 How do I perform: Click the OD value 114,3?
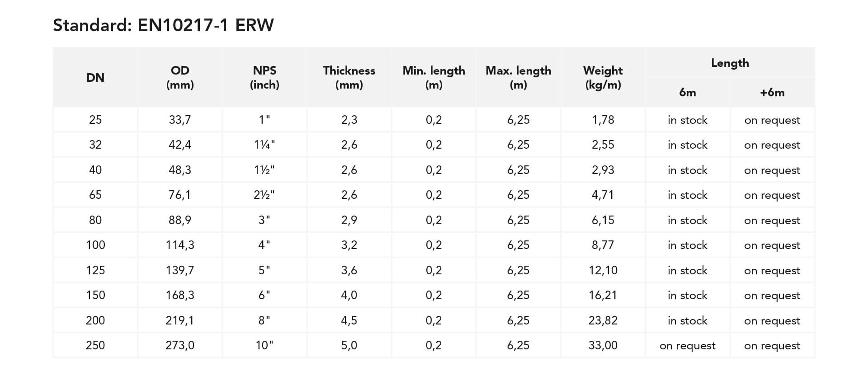[180, 245]
